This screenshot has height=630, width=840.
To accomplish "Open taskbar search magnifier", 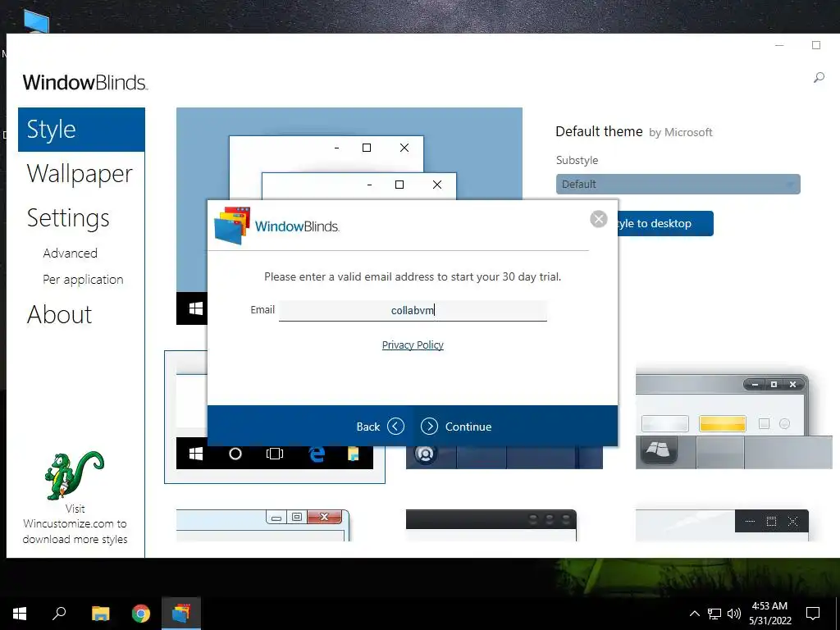I will coord(59,613).
